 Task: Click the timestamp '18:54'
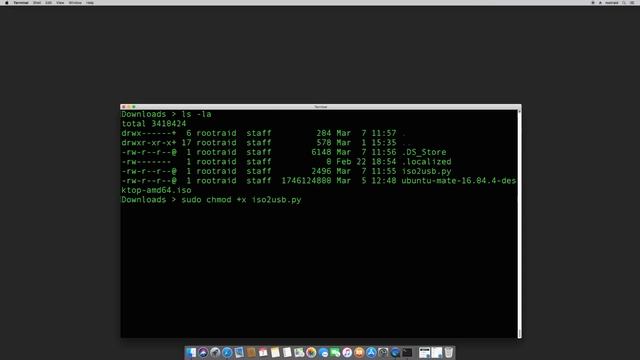coord(384,162)
